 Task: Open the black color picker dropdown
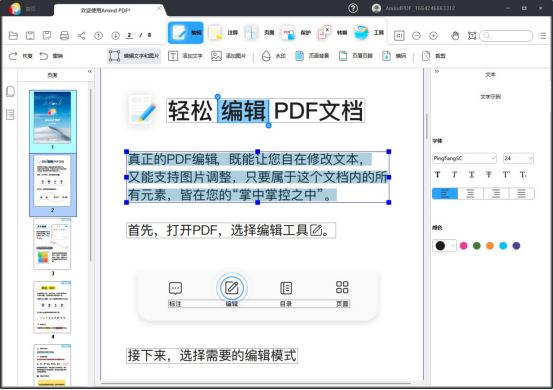click(x=444, y=245)
